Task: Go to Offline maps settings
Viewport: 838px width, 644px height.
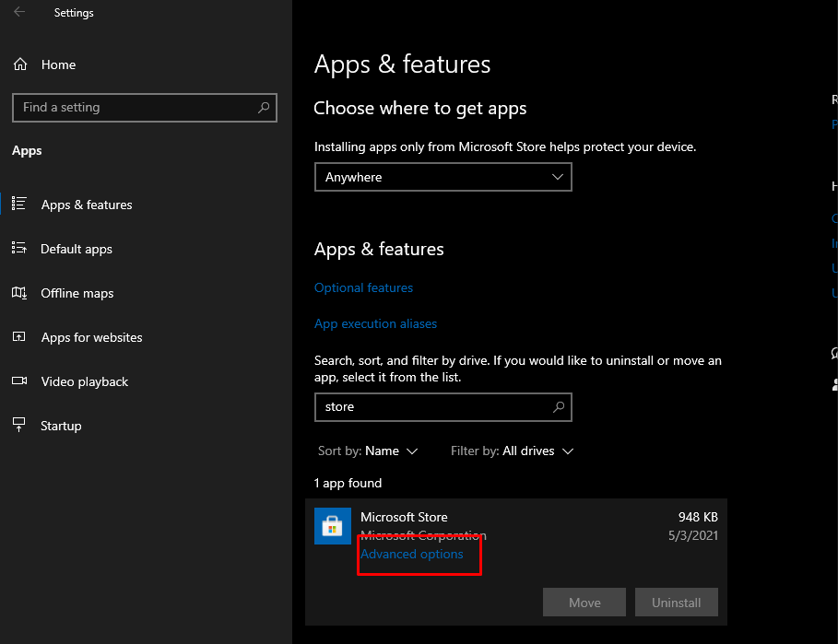Action: click(77, 293)
